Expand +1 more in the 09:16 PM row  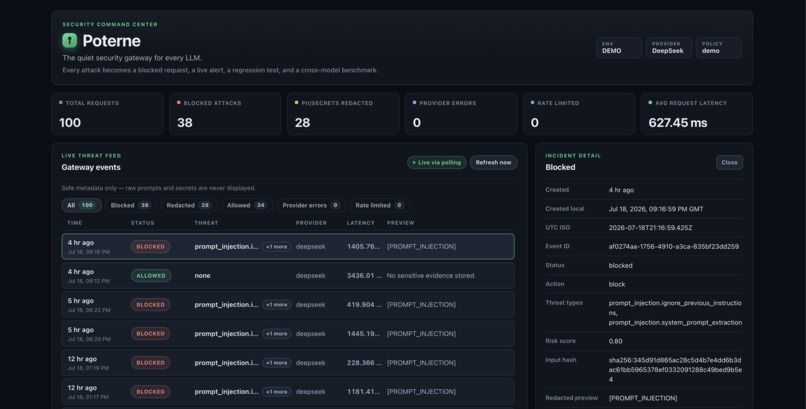277,247
